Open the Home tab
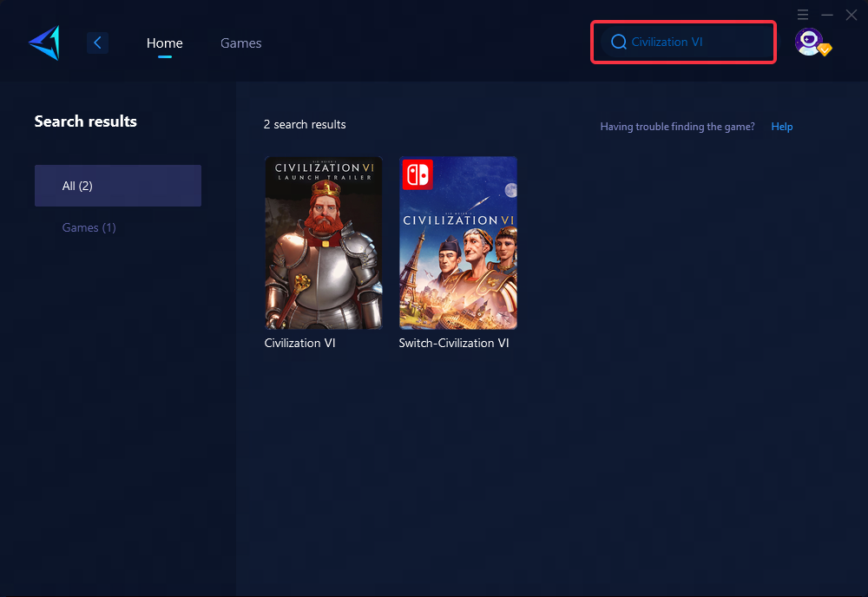The image size is (868, 597). tap(164, 43)
